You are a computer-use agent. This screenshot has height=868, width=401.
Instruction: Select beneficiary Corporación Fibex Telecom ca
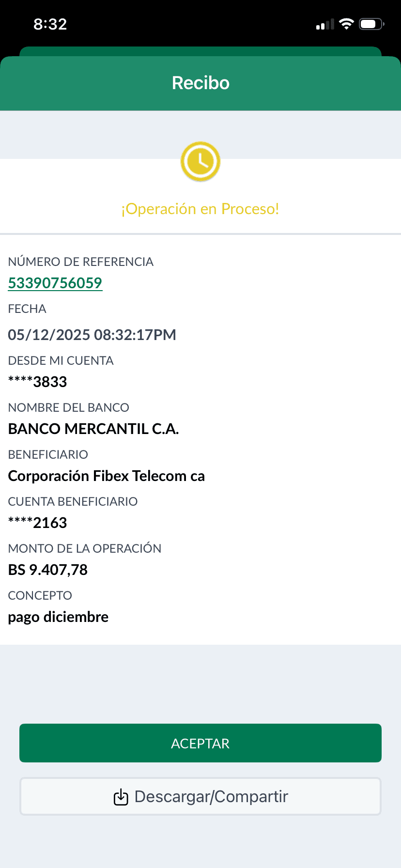(x=107, y=476)
